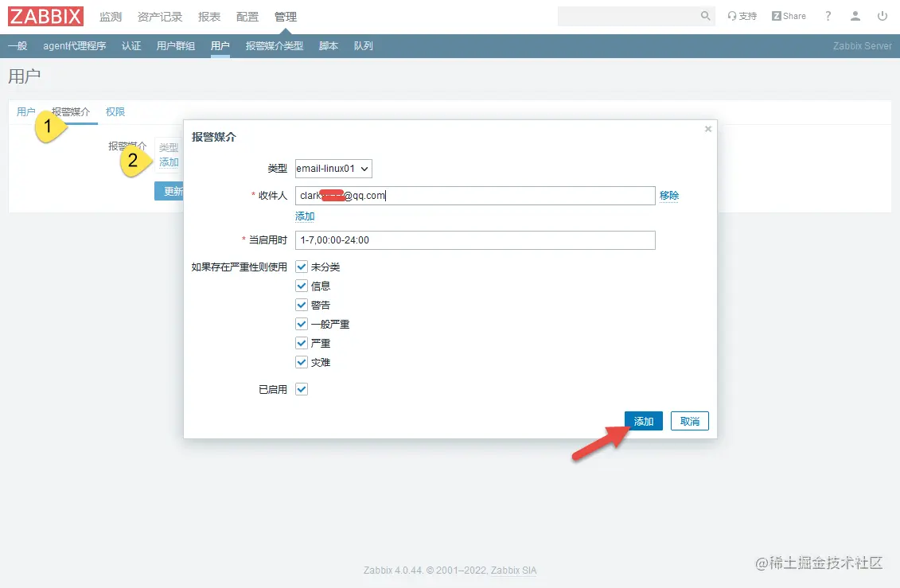
Task: Click the 取消 button
Action: tap(689, 420)
